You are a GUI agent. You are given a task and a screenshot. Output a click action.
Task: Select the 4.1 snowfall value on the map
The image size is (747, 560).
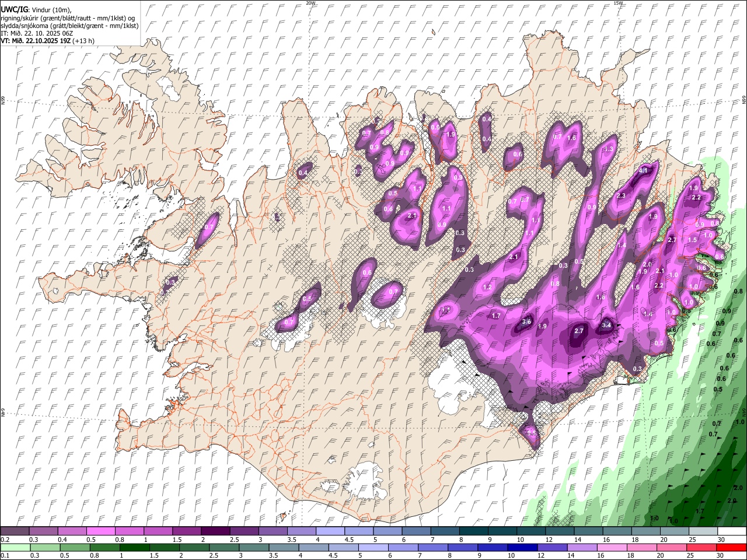pos(644,170)
